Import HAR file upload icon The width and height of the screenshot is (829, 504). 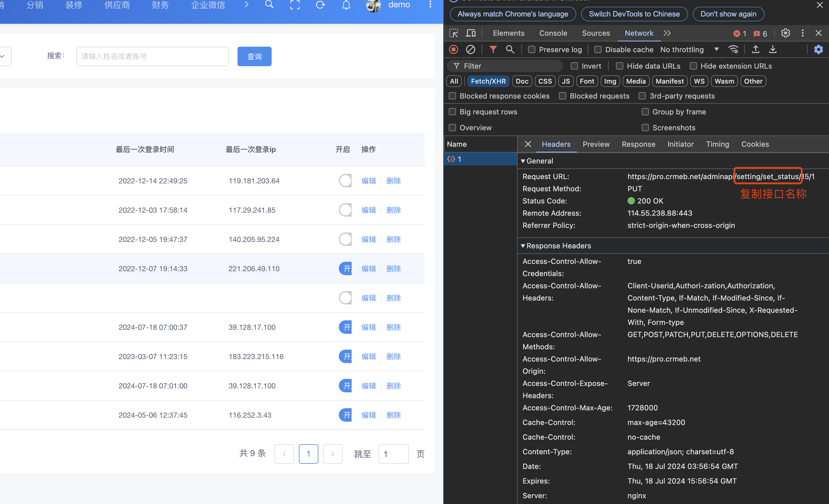[756, 50]
